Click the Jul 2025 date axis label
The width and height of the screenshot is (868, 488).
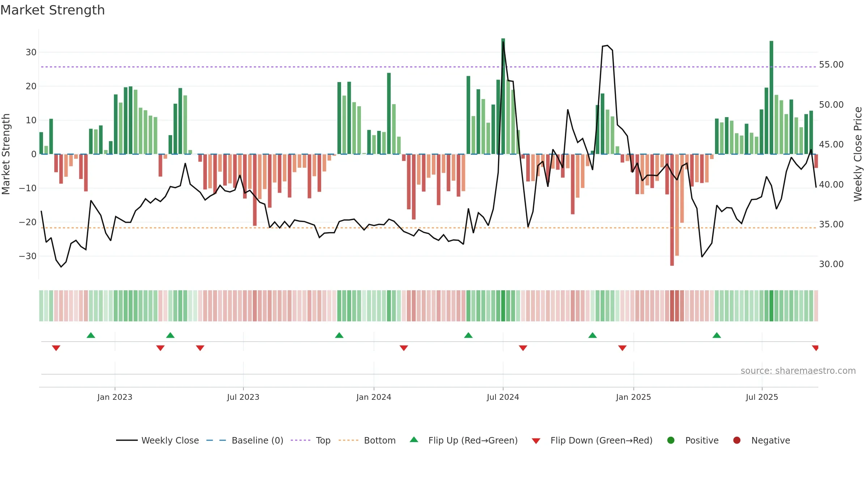point(762,397)
